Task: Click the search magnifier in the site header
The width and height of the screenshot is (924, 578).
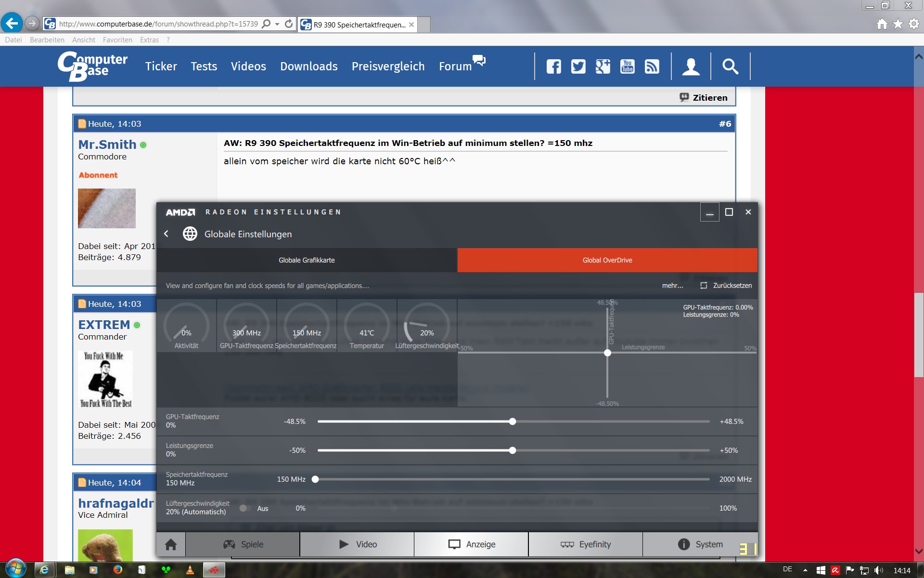Action: point(730,66)
